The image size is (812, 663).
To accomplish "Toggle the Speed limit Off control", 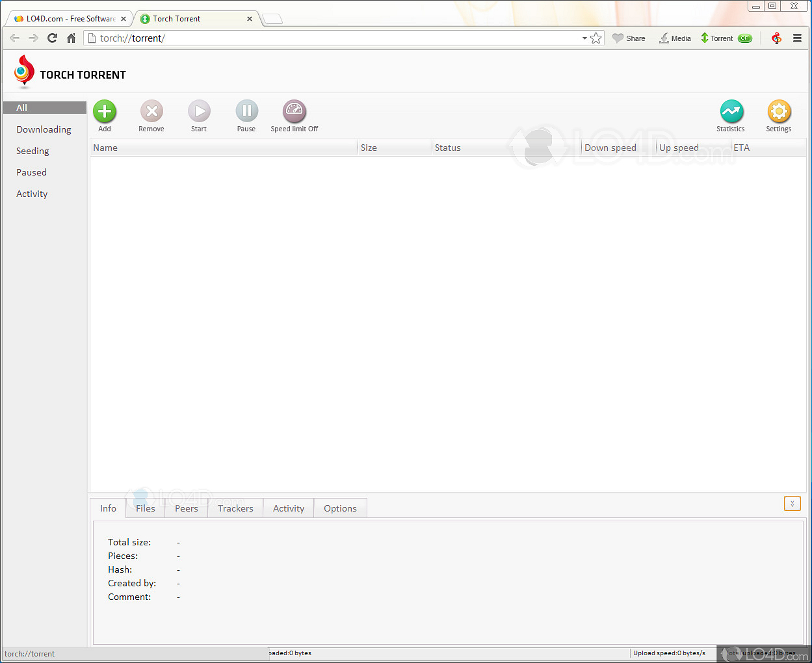I will 294,111.
